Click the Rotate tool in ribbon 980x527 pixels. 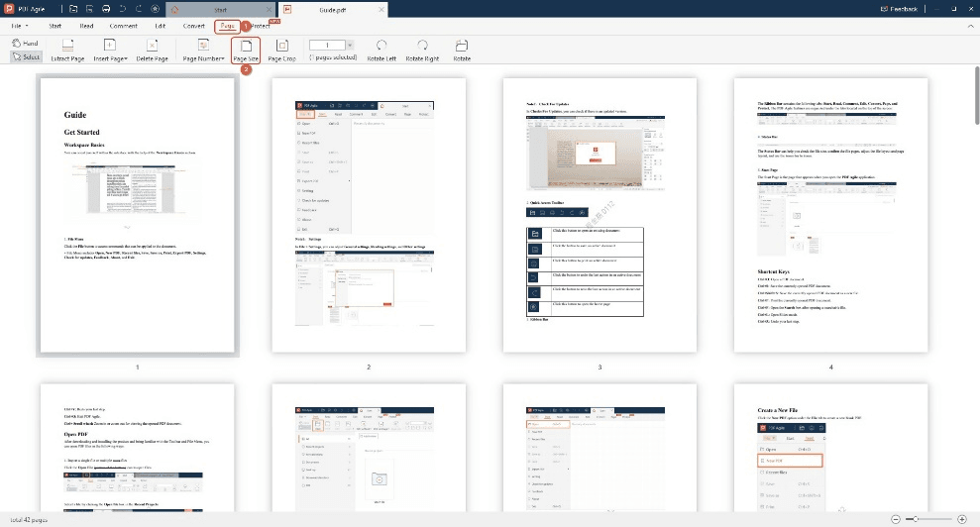point(462,50)
